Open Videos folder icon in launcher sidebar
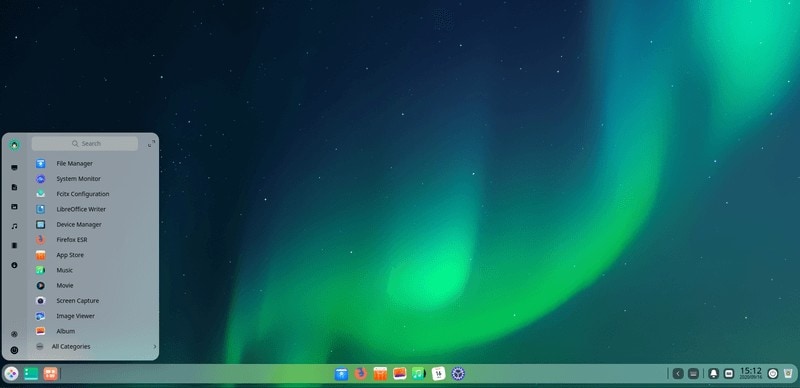Viewport: 800px width, 388px height. (14, 246)
